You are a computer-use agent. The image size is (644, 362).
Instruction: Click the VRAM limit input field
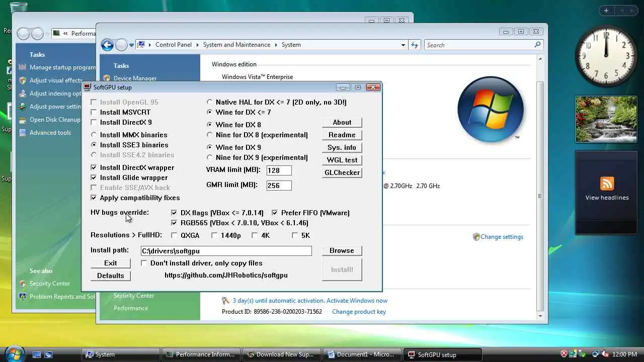click(x=279, y=170)
